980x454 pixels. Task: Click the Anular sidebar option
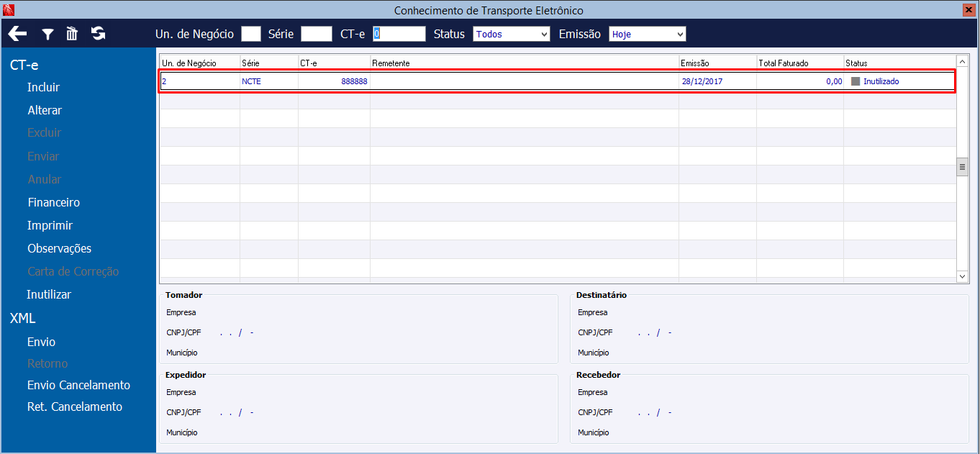click(x=44, y=179)
